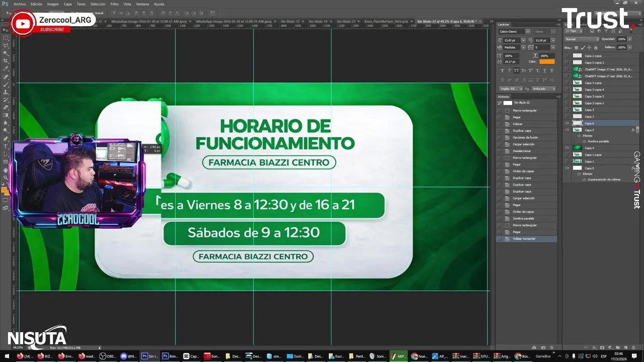The image size is (644, 362).
Task: Open the Inglés language dropdown
Action: 511,88
